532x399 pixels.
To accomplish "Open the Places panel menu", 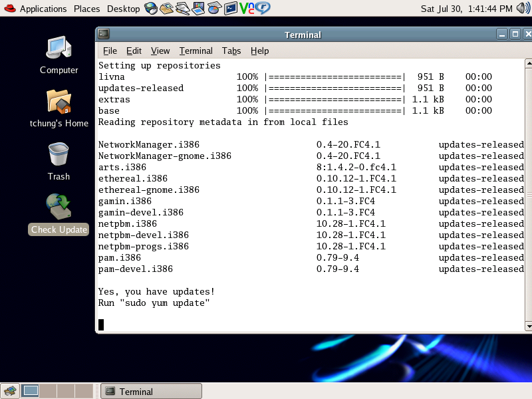I will [x=87, y=9].
